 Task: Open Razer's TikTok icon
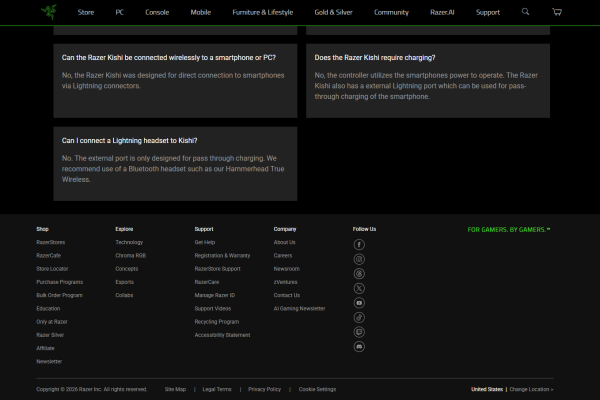coord(359,317)
